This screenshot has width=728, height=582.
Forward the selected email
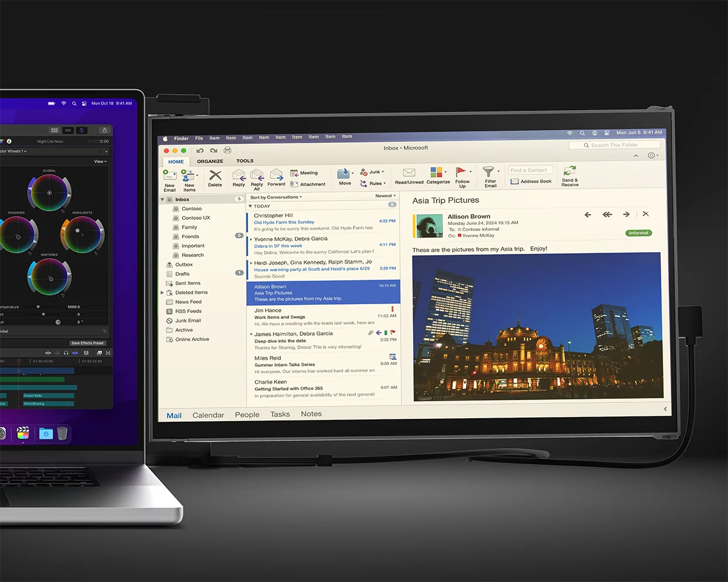click(x=276, y=175)
